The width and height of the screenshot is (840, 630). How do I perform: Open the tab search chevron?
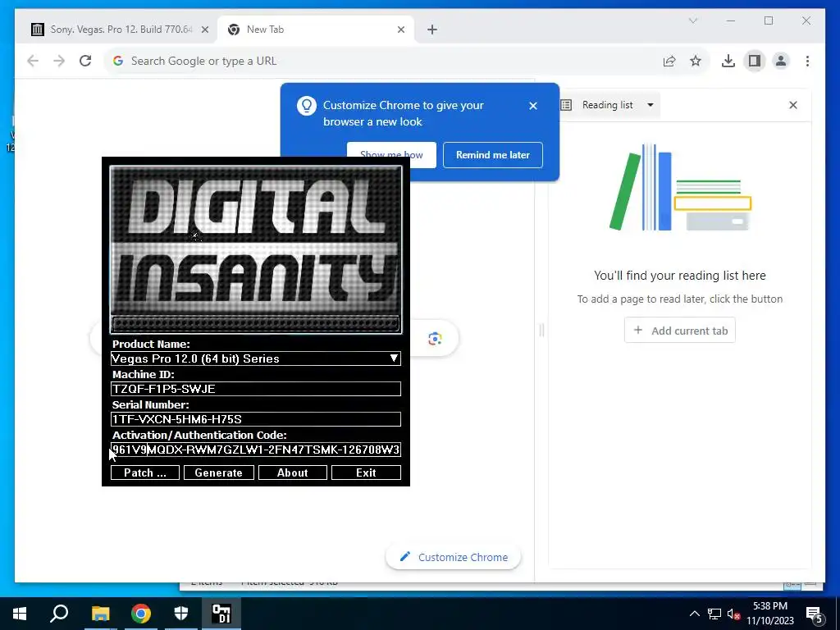coord(692,21)
